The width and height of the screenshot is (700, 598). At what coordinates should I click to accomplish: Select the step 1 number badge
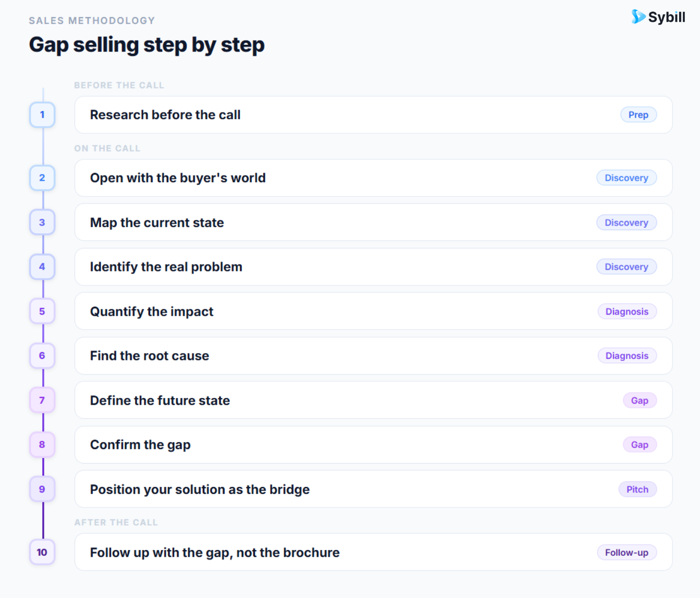click(42, 115)
